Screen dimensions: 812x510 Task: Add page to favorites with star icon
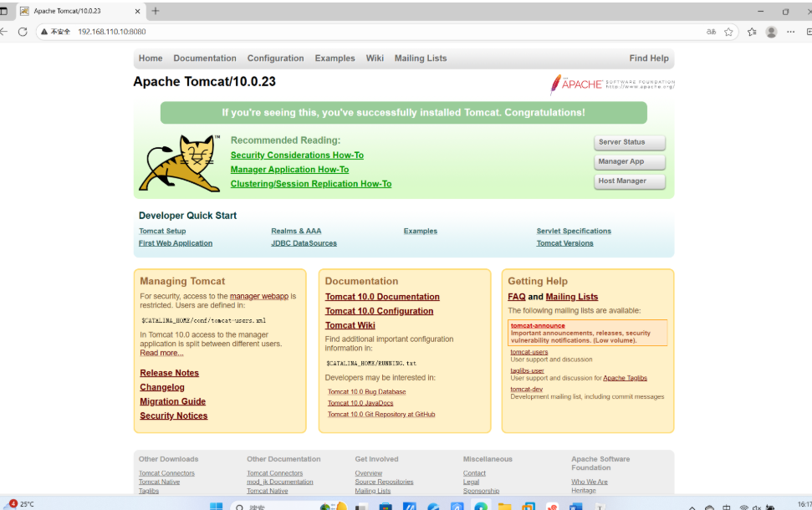pyautogui.click(x=728, y=32)
